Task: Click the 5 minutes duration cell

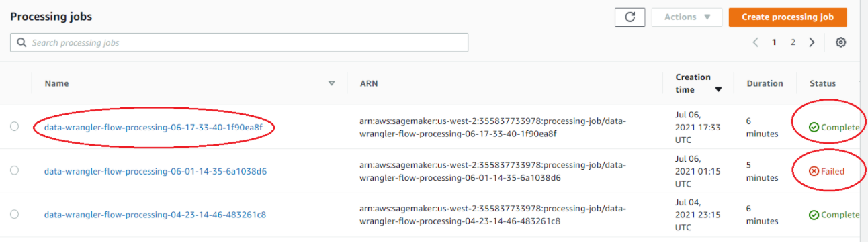Action: (x=762, y=171)
